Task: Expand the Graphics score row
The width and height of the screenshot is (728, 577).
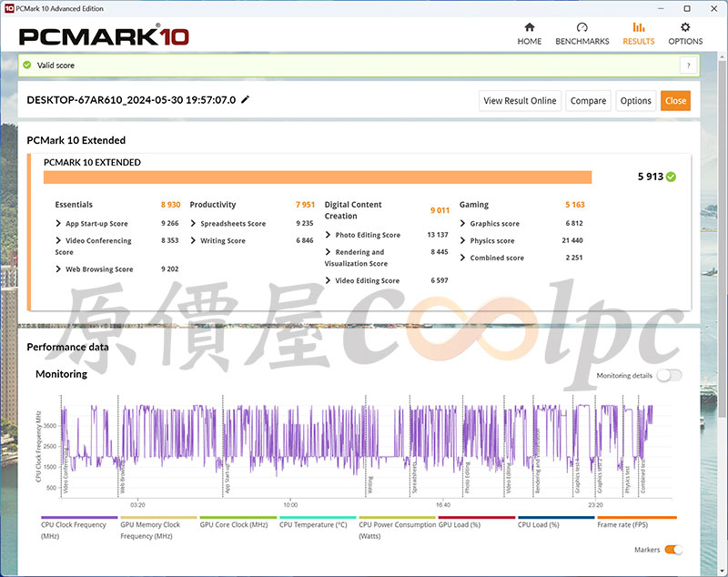Action: point(463,223)
